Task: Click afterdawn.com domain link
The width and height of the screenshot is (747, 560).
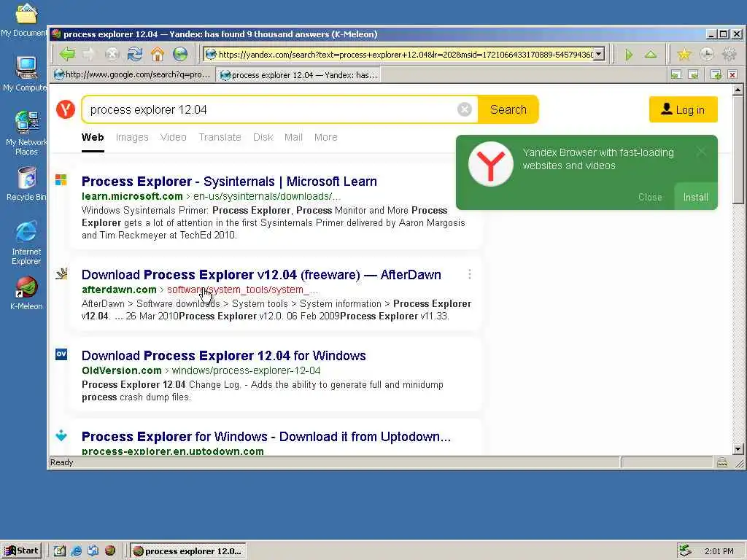Action: [119, 289]
